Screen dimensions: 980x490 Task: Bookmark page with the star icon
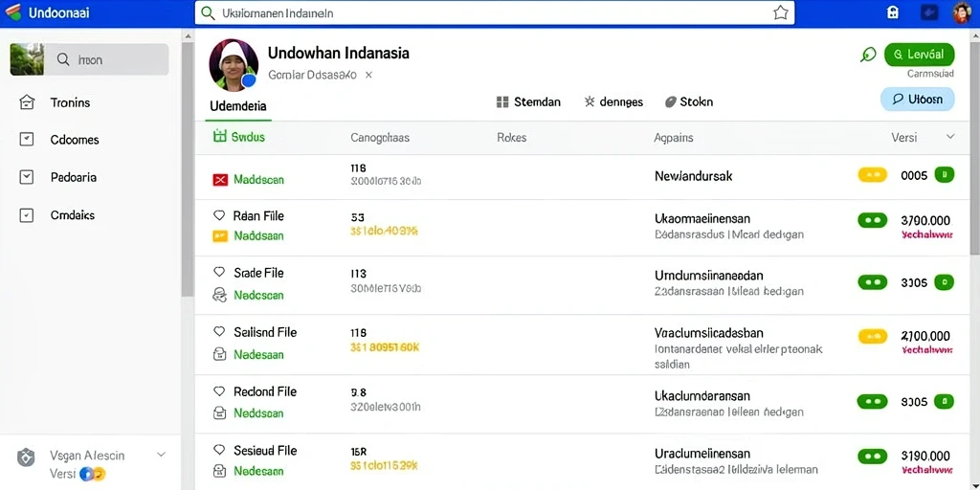(781, 12)
